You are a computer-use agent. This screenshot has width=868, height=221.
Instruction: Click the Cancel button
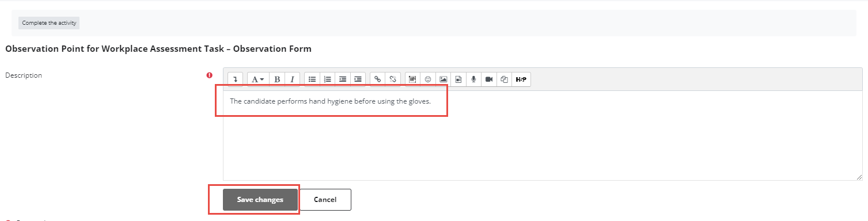click(x=325, y=200)
